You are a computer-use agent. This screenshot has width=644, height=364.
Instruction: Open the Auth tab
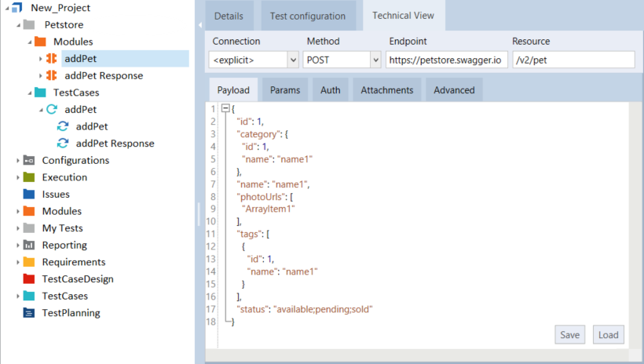pos(331,90)
